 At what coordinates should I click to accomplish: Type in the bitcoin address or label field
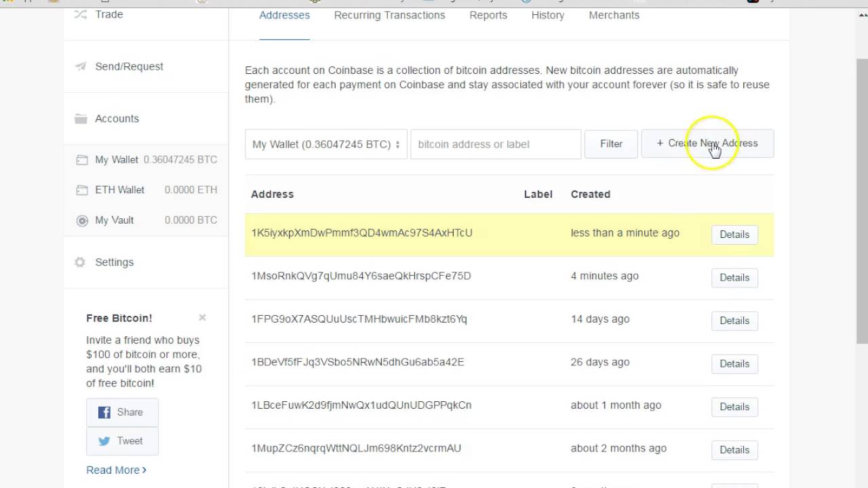(495, 144)
